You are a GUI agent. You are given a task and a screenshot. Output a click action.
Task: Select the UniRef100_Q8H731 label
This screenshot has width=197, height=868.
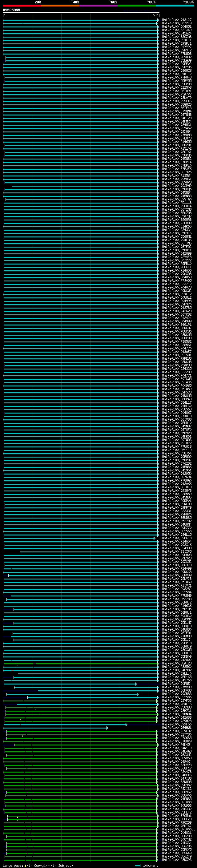pos(177,711)
